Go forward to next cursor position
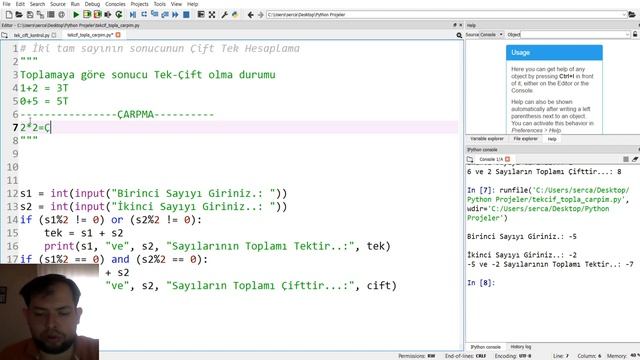The image size is (640, 360). coord(260,15)
